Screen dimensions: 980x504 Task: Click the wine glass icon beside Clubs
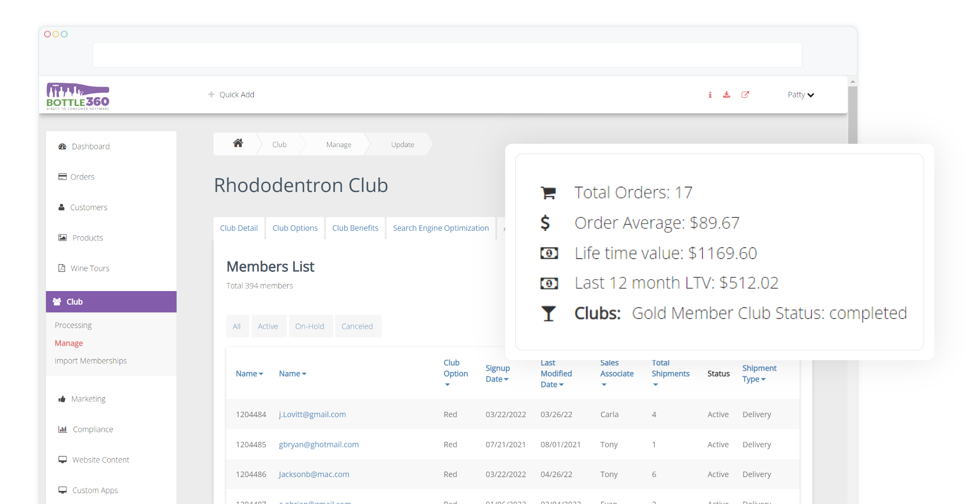point(548,313)
